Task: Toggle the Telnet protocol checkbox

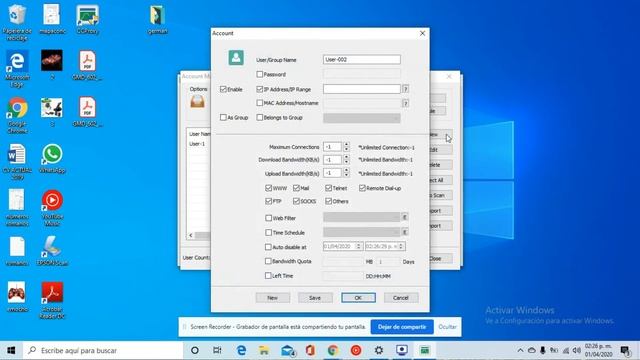Action: (x=329, y=188)
